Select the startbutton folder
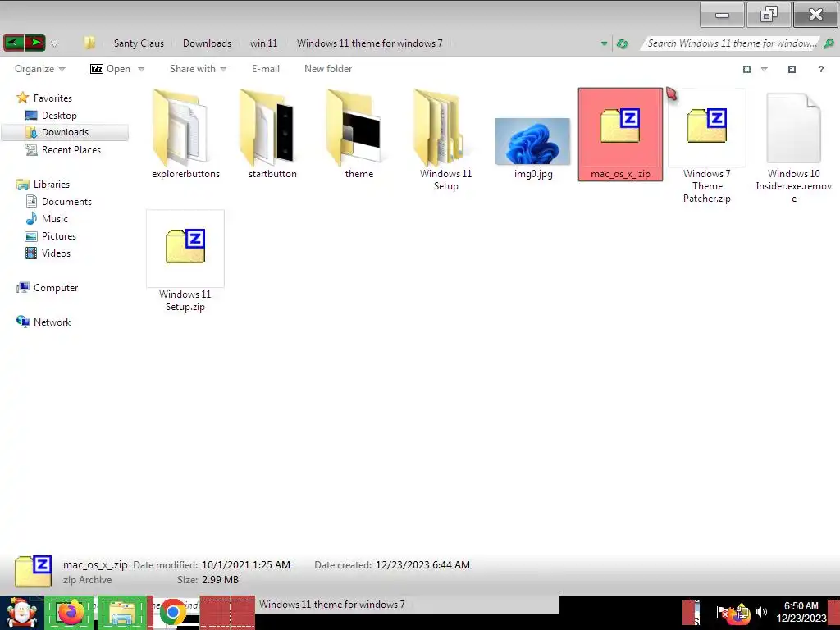 [272, 135]
